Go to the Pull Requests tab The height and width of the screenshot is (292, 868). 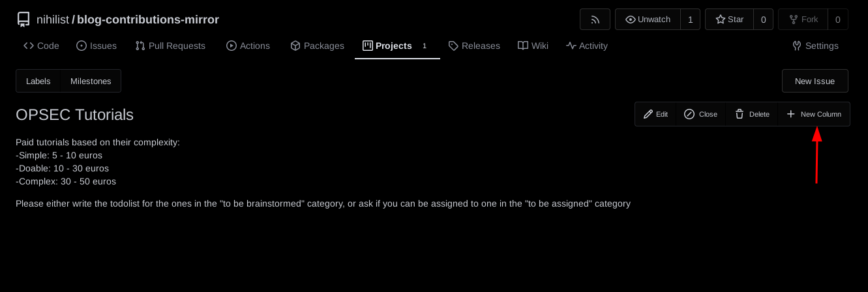[x=170, y=46]
